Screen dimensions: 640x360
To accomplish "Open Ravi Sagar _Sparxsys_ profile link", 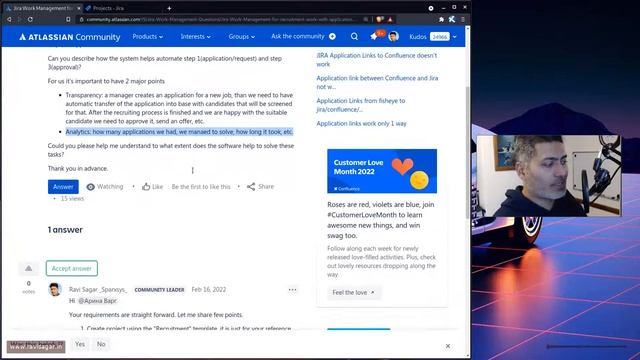I will coord(98,289).
